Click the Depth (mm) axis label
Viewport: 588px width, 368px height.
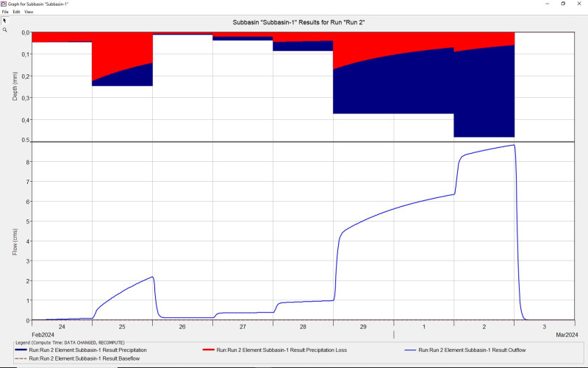coord(15,87)
